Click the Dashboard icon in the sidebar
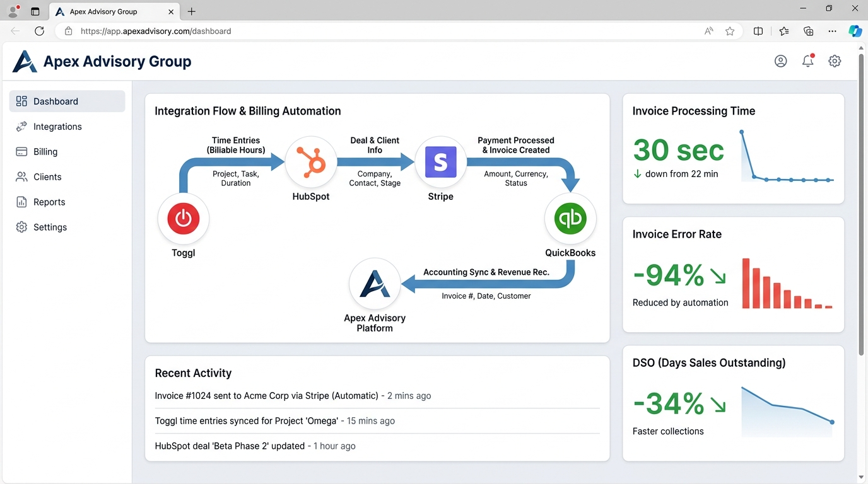This screenshot has width=868, height=484. [21, 101]
